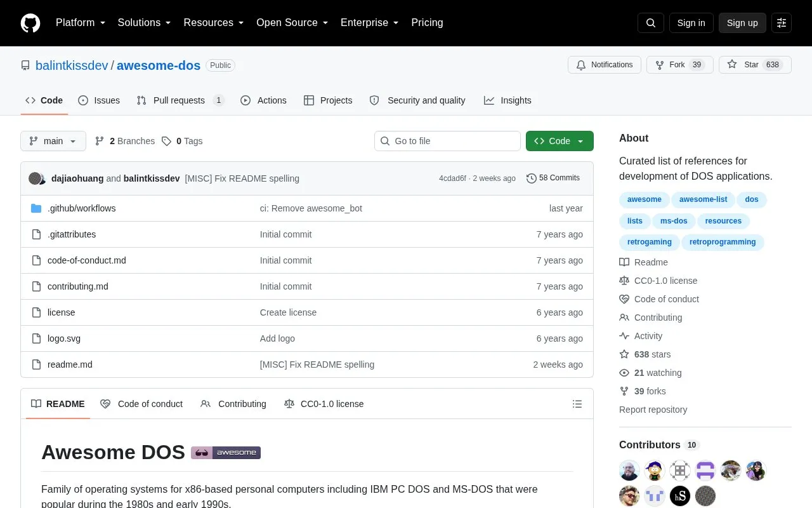Expand the Solutions menu

pyautogui.click(x=144, y=23)
